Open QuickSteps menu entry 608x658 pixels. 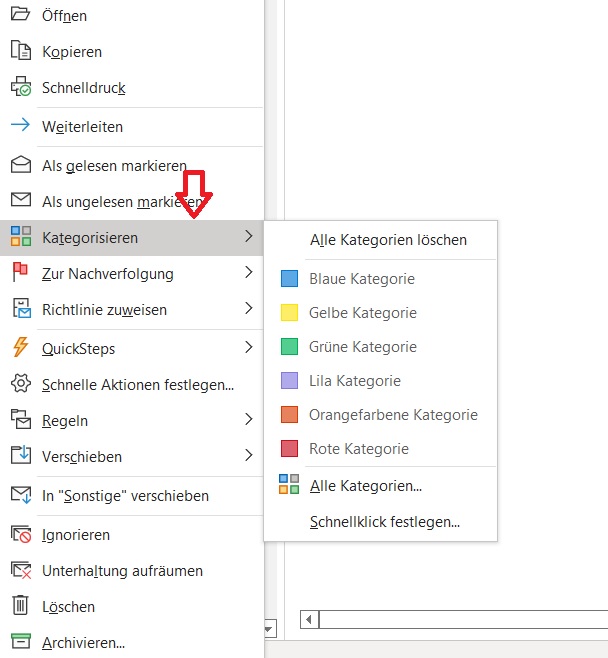click(x=132, y=348)
